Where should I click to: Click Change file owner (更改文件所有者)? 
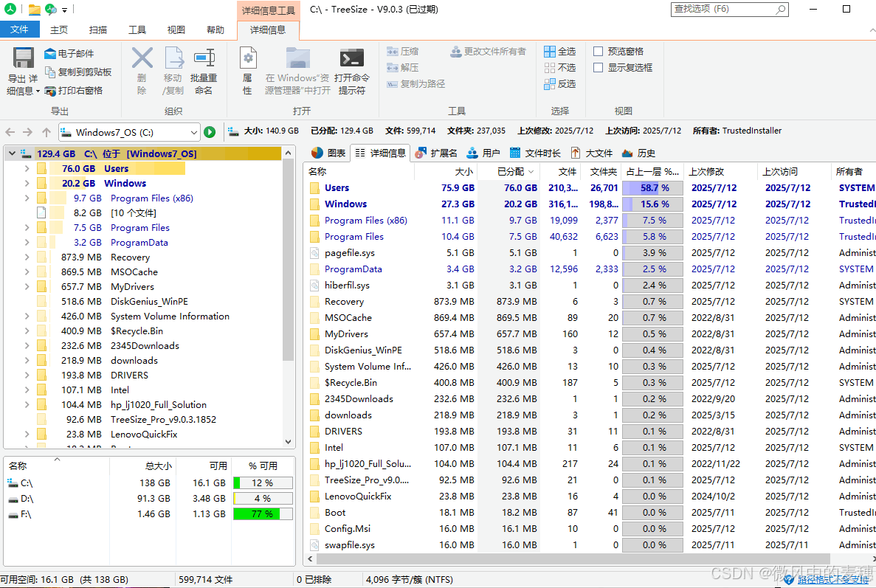(x=489, y=52)
